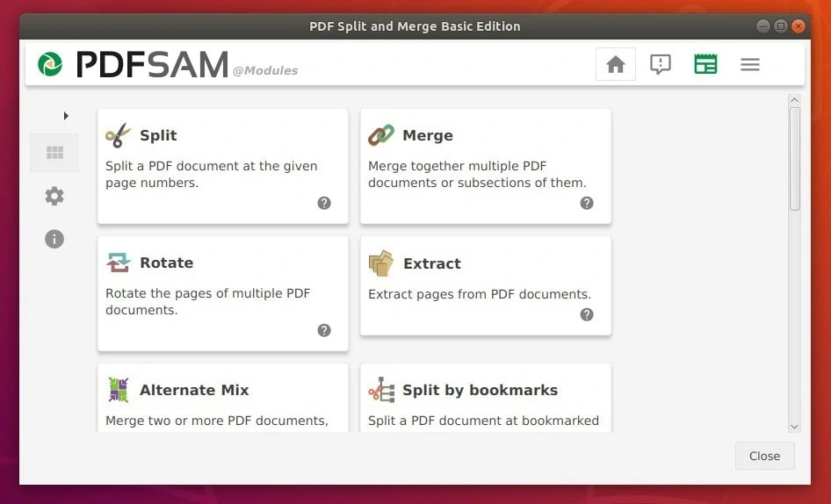Image resolution: width=831 pixels, height=504 pixels.
Task: Click 'Split a PDF document at bookmarked' text
Action: pyautogui.click(x=483, y=421)
